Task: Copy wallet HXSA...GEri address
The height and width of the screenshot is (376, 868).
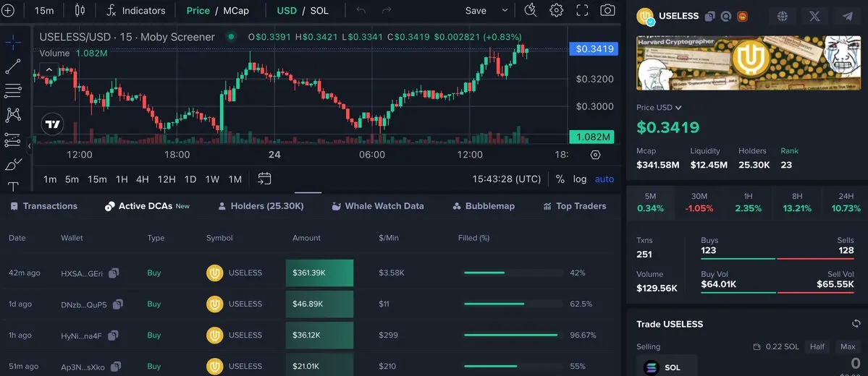Action: click(x=114, y=273)
